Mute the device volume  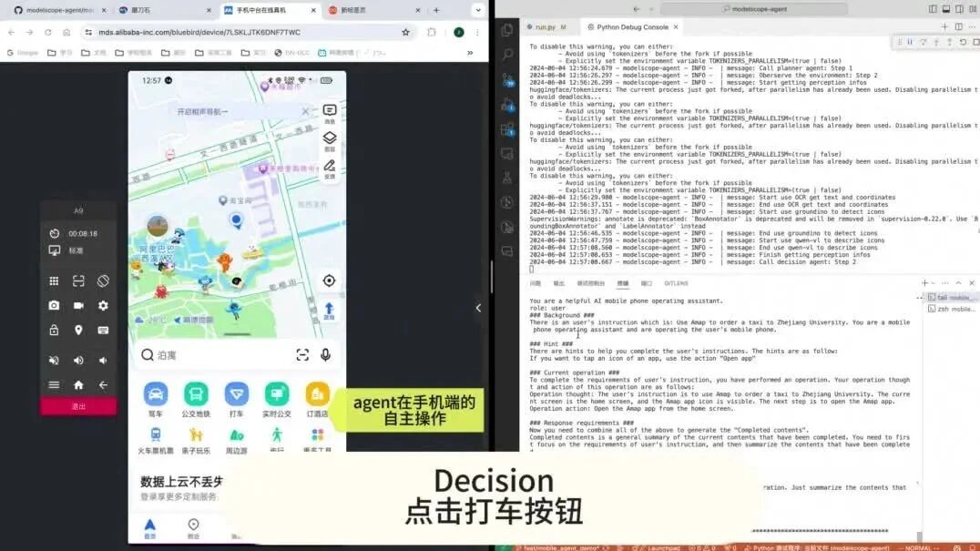(x=54, y=361)
